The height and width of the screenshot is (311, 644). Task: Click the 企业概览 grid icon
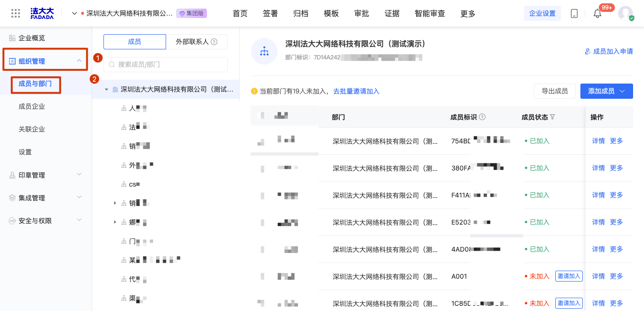12,38
